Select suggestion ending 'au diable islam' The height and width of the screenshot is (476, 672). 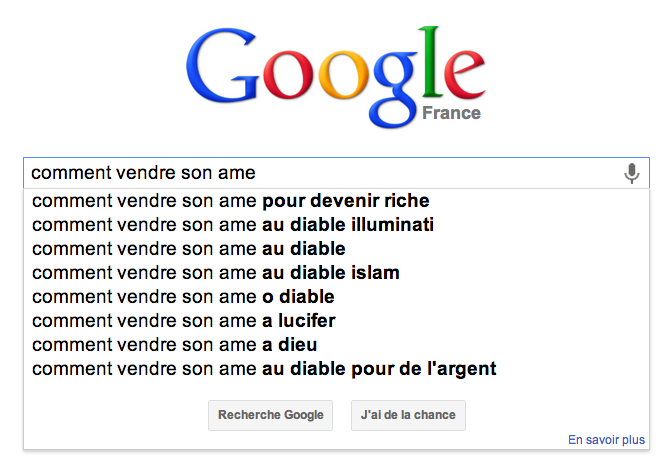click(x=336, y=272)
